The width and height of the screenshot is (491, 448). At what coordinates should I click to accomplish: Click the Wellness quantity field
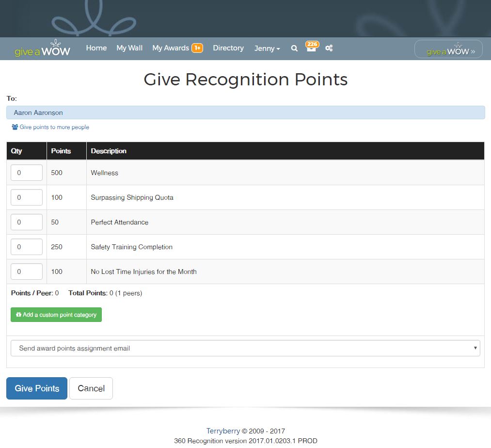[x=27, y=173]
